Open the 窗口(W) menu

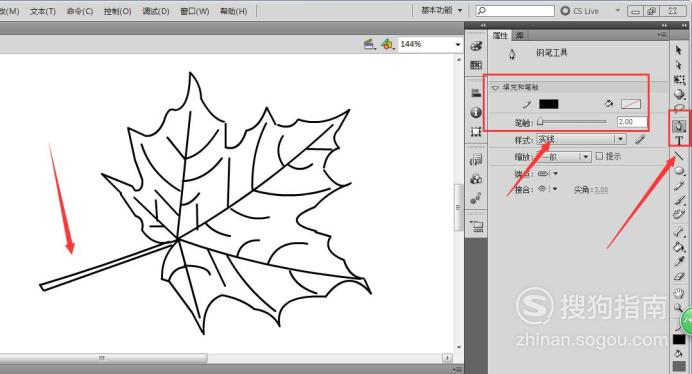pos(195,11)
